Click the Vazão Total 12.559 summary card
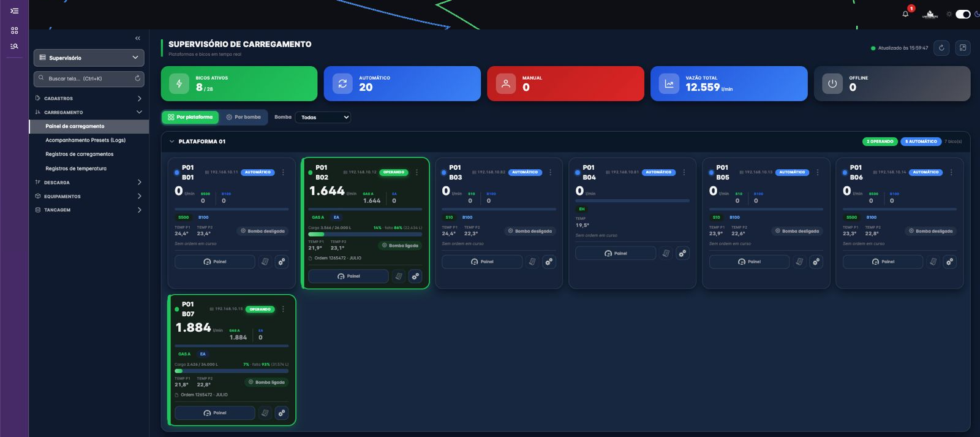The width and height of the screenshot is (980, 437). [x=729, y=83]
